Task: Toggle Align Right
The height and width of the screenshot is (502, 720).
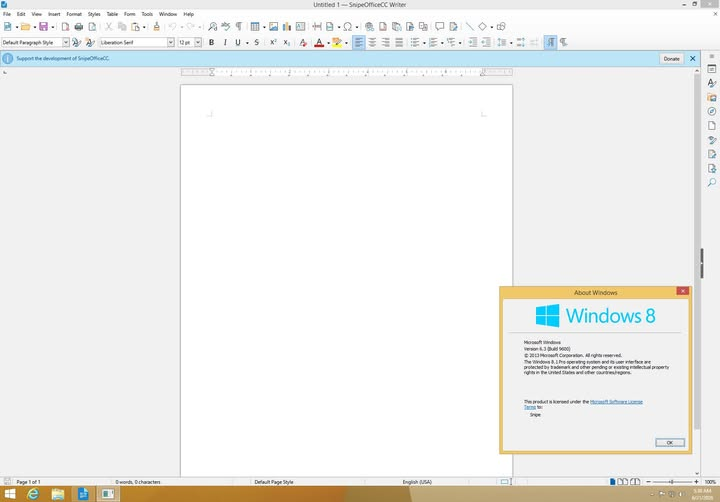Action: [386, 42]
